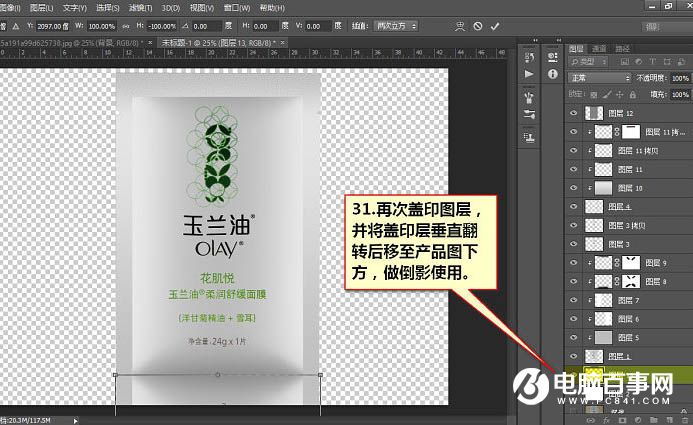Image resolution: width=693 pixels, height=425 pixels.
Task: Close the 5a191a99d625738.jpg document tab
Action: (x=150, y=42)
